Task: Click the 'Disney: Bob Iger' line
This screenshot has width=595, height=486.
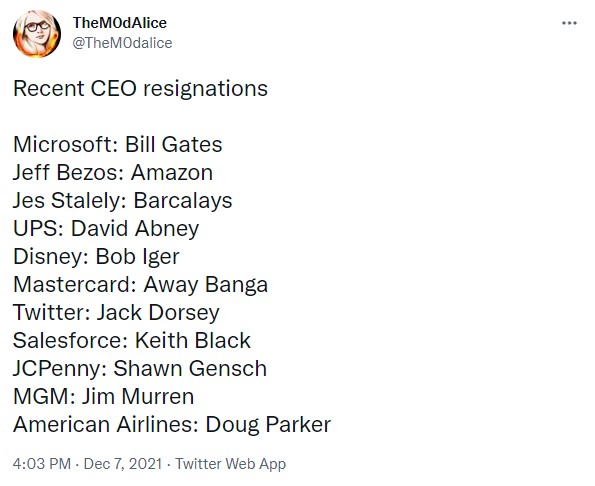Action: point(96,257)
